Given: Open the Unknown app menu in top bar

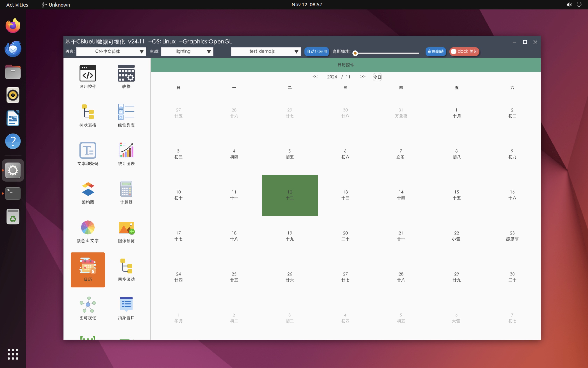Looking at the screenshot, I should point(55,5).
